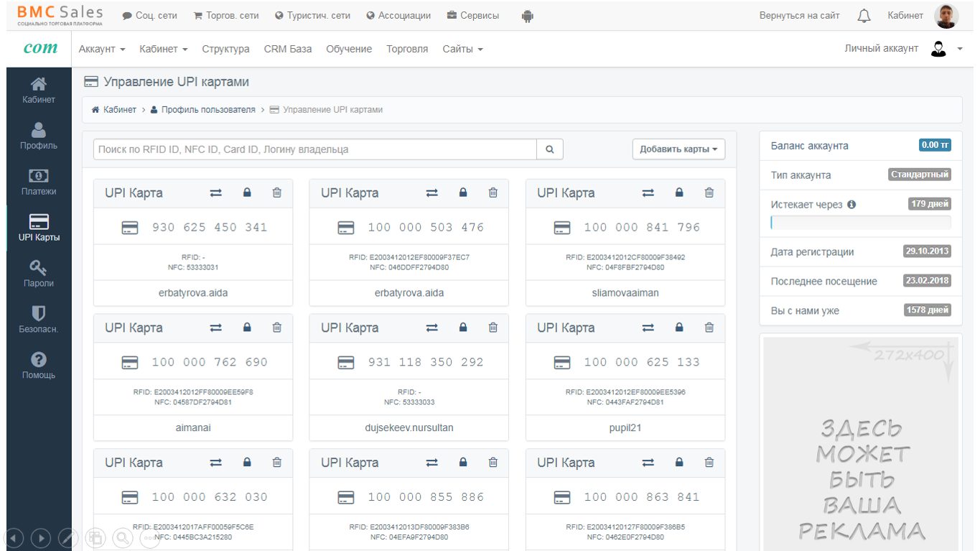The height and width of the screenshot is (551, 980).
Task: Toggle lock on card 931 118 350 292
Action: [x=463, y=328]
